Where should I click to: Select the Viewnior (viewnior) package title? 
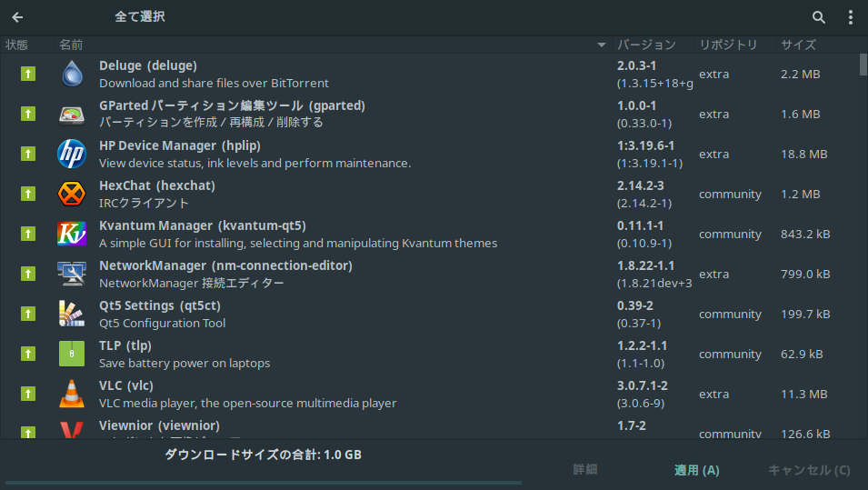coord(159,425)
